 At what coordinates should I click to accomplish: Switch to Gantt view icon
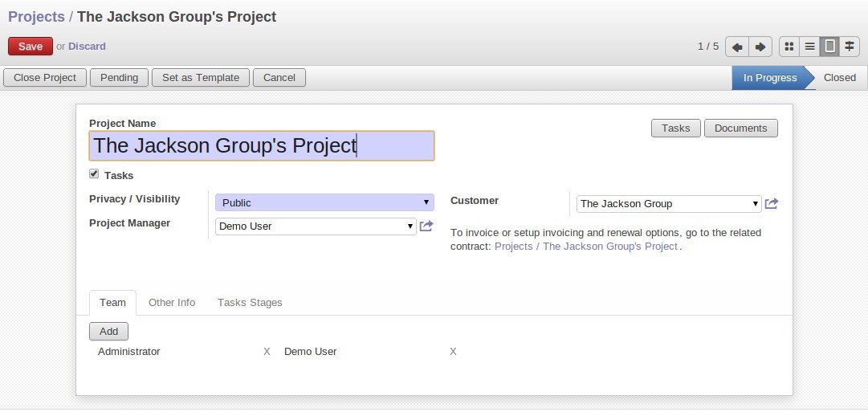click(x=850, y=47)
